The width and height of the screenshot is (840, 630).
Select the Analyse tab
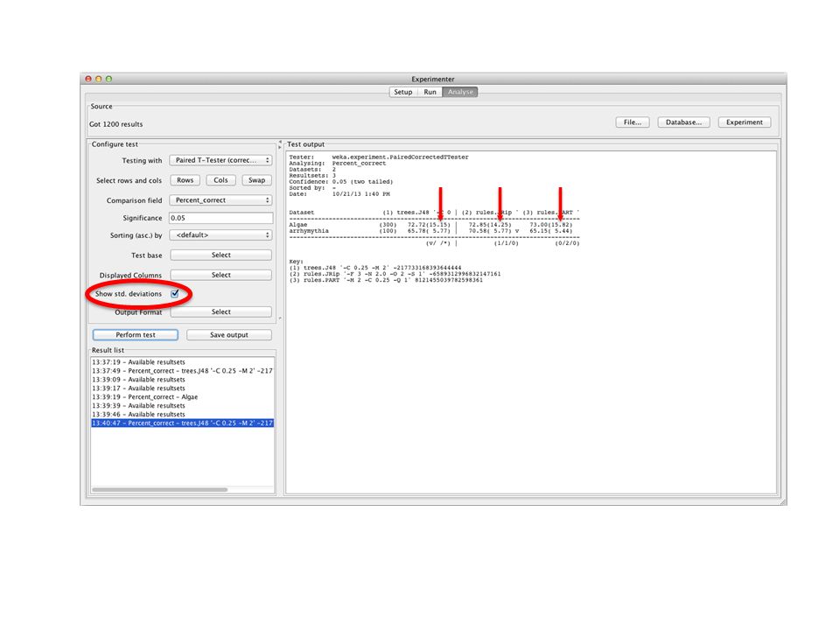coord(460,92)
